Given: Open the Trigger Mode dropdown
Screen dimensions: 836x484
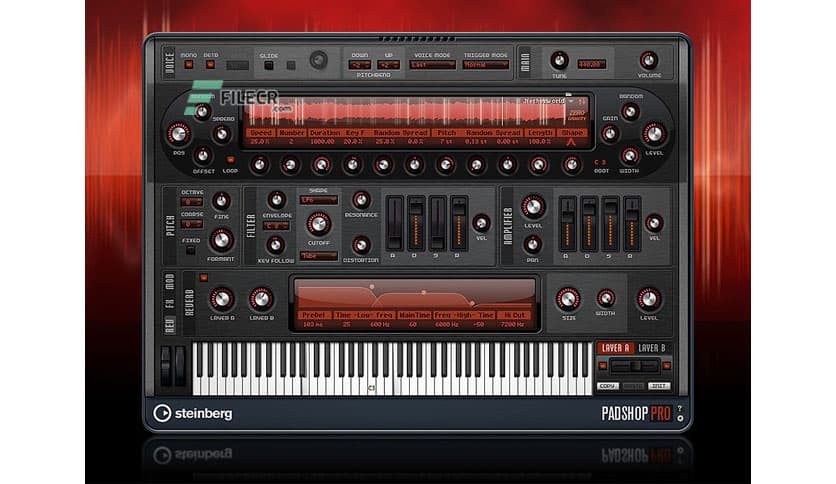Looking at the screenshot, I should [x=485, y=65].
